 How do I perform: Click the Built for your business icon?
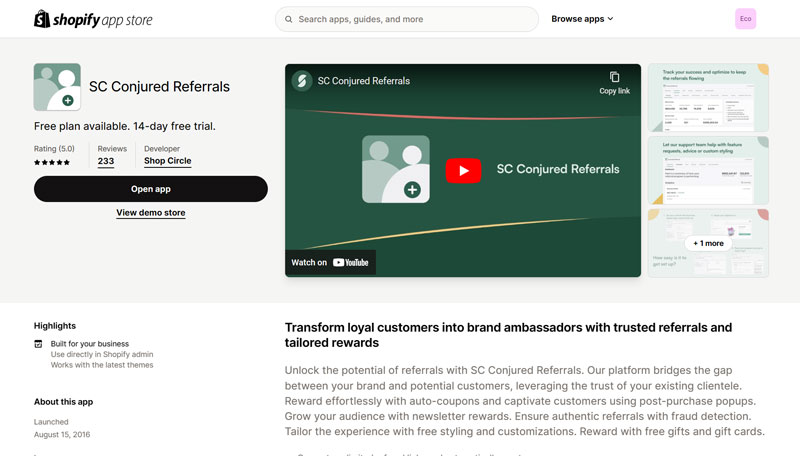click(38, 344)
